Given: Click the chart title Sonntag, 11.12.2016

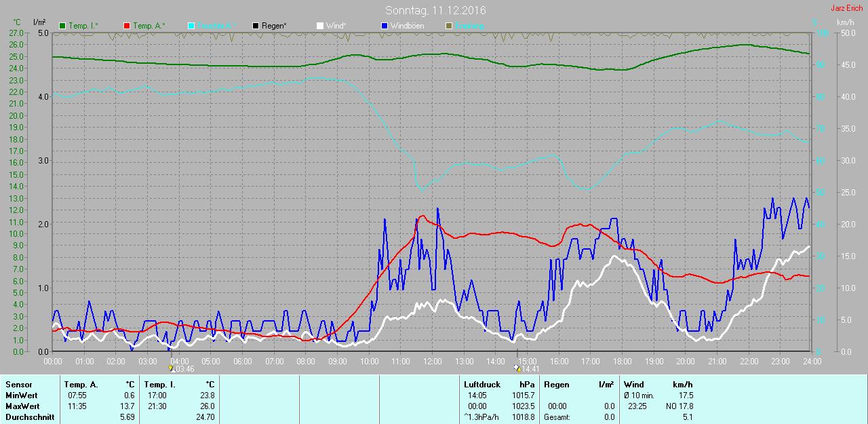Looking at the screenshot, I should [x=435, y=10].
